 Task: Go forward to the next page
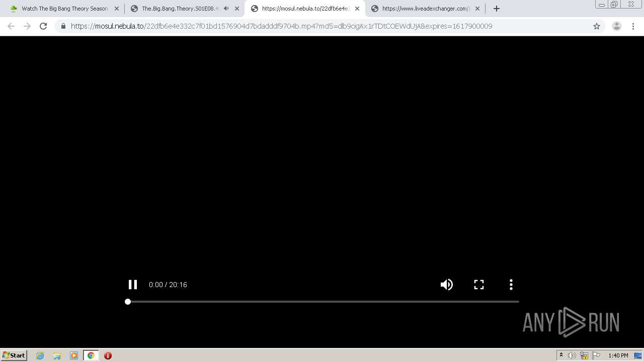[27, 26]
